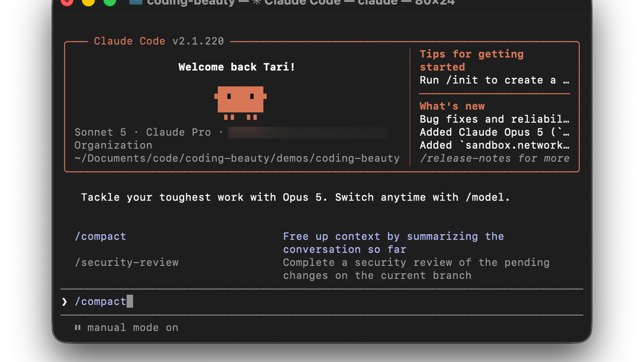Click the 'Complete a security review' description
This screenshot has width=644, height=362.
(416, 269)
